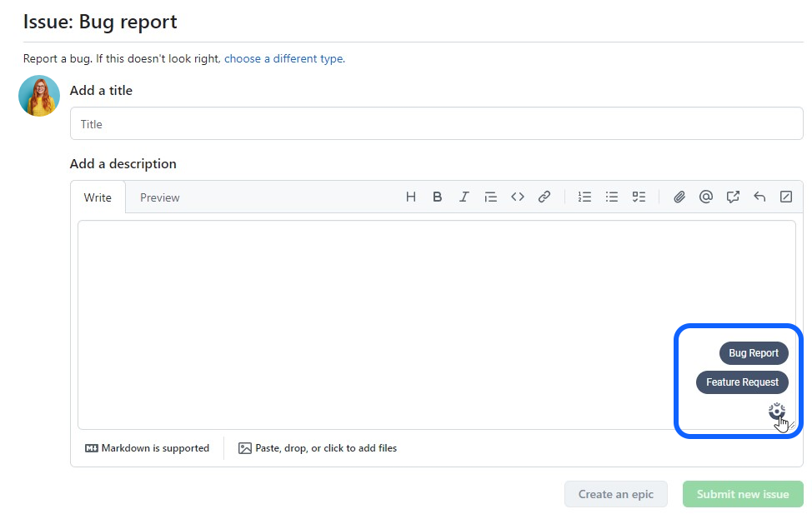
Task: Select the Write tab
Action: (98, 197)
